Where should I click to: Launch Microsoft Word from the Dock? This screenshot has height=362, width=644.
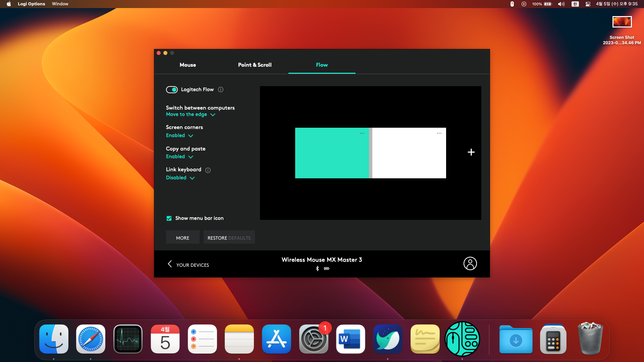[x=351, y=339]
